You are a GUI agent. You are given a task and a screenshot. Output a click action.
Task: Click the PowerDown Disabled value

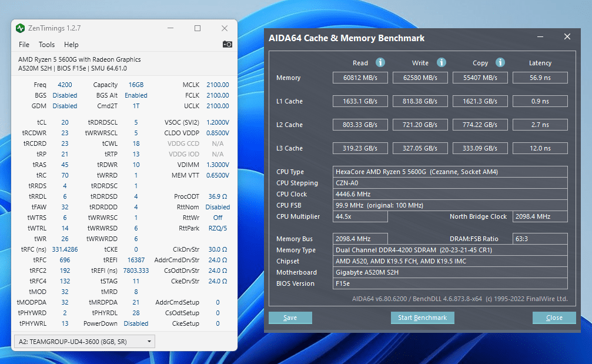point(136,323)
